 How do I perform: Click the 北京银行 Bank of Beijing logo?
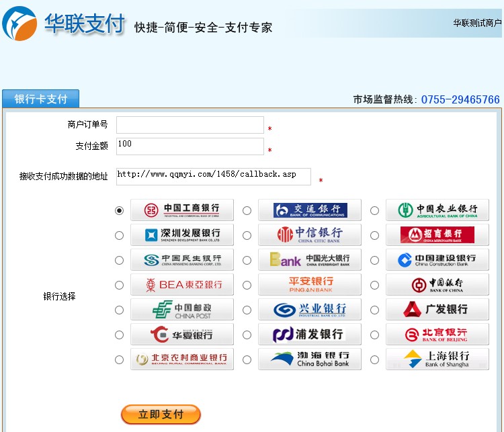point(437,335)
